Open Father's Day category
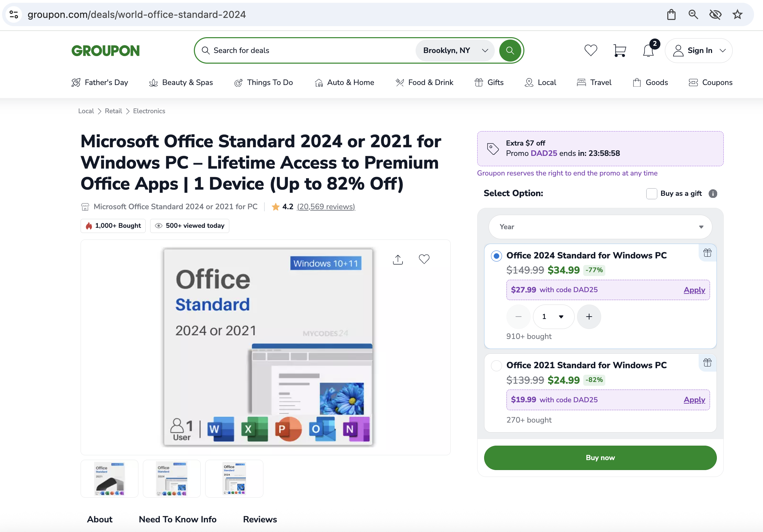The image size is (763, 532). coord(100,83)
